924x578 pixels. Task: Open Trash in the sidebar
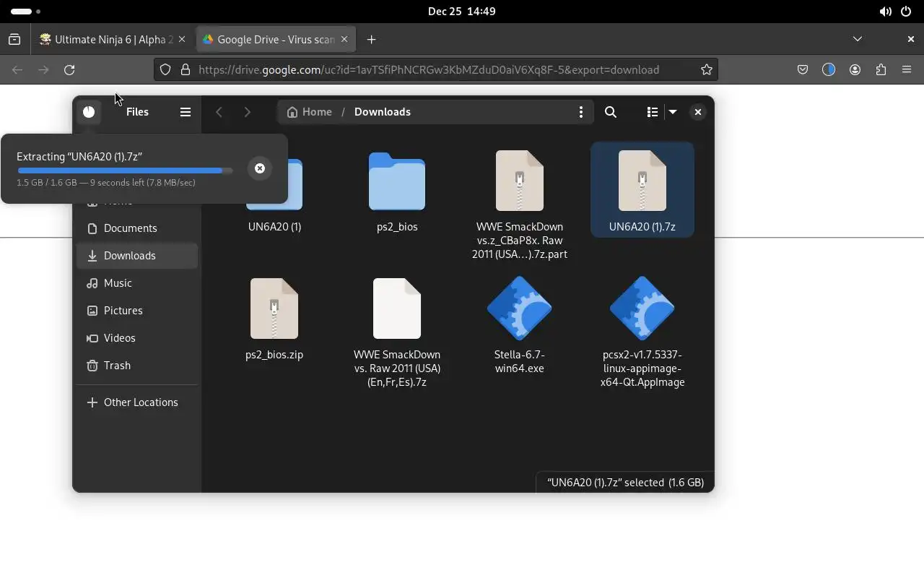(x=137, y=366)
